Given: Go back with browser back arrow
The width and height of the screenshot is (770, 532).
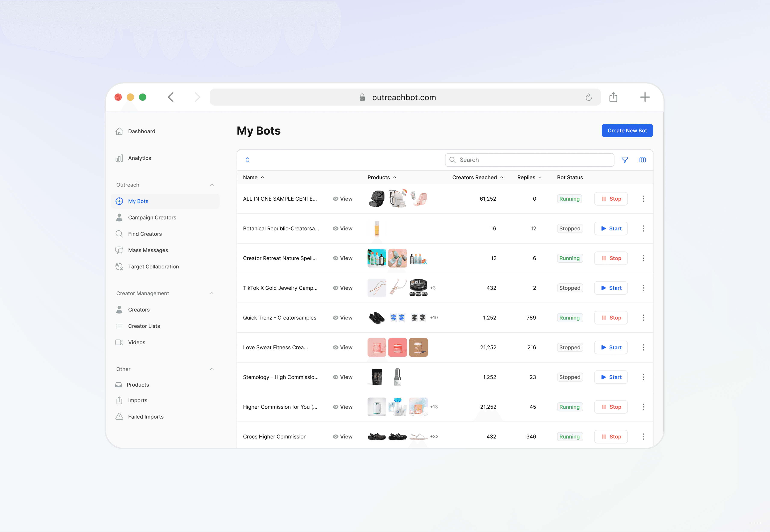Looking at the screenshot, I should (x=171, y=97).
